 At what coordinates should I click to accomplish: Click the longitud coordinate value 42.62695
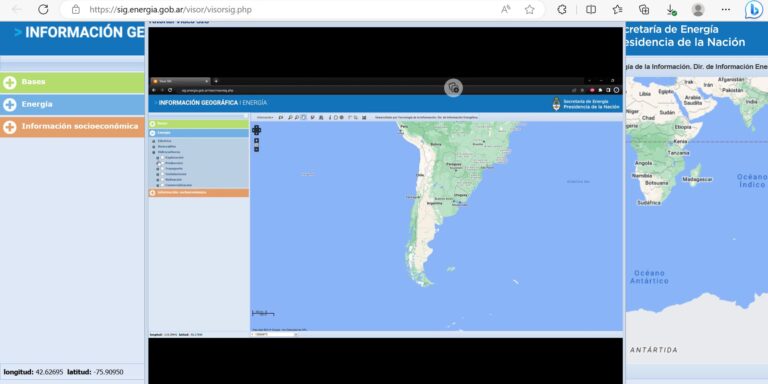[x=49, y=372]
